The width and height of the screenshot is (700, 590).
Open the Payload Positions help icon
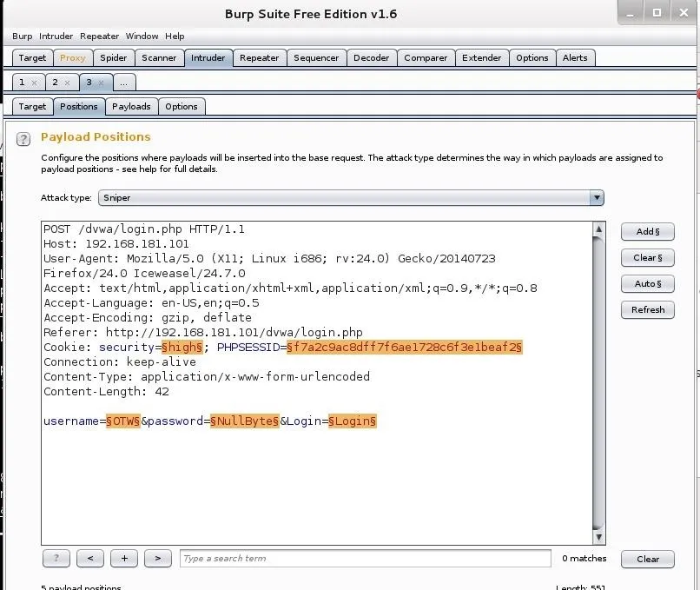(x=23, y=139)
